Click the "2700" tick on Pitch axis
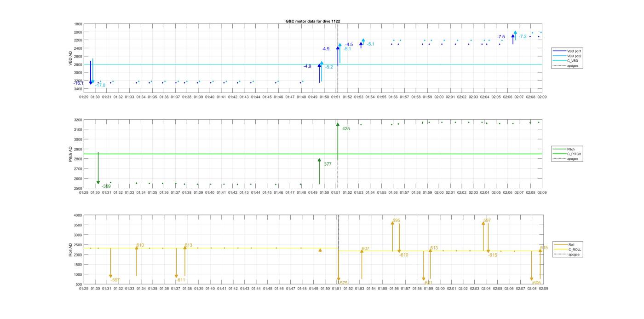The height and width of the screenshot is (319, 644). click(78, 169)
